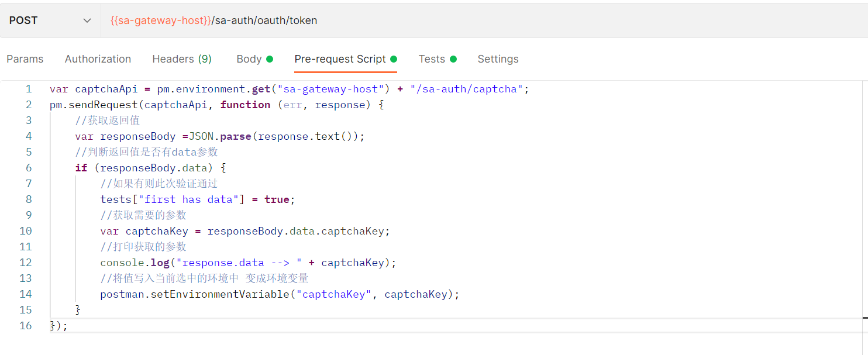This screenshot has width=868, height=355.
Task: Go to the Body tab
Action: coord(249,59)
